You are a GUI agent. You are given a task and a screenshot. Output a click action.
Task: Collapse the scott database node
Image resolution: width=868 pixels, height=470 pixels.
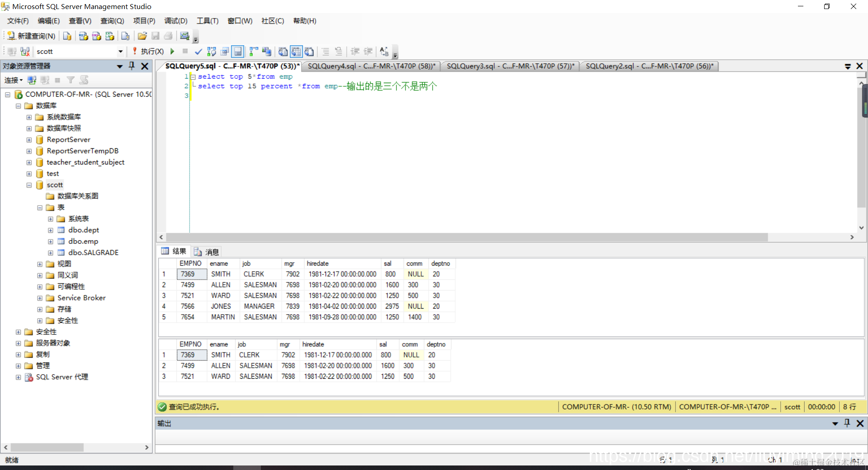tap(29, 185)
